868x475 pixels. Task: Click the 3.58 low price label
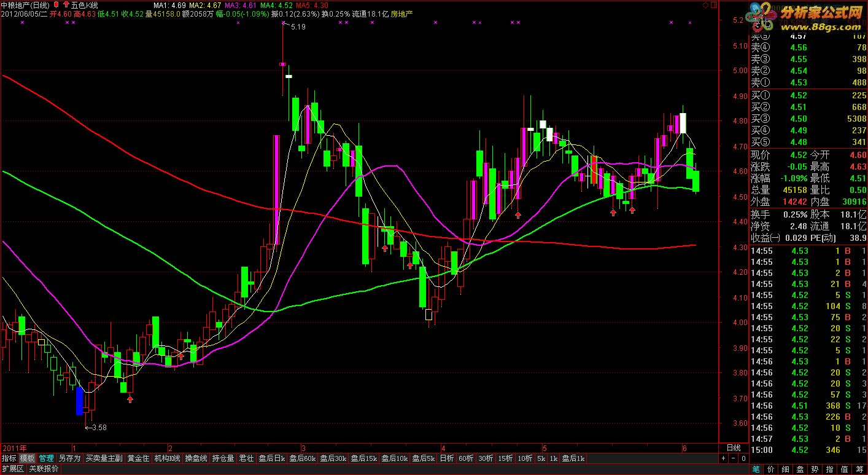99,428
